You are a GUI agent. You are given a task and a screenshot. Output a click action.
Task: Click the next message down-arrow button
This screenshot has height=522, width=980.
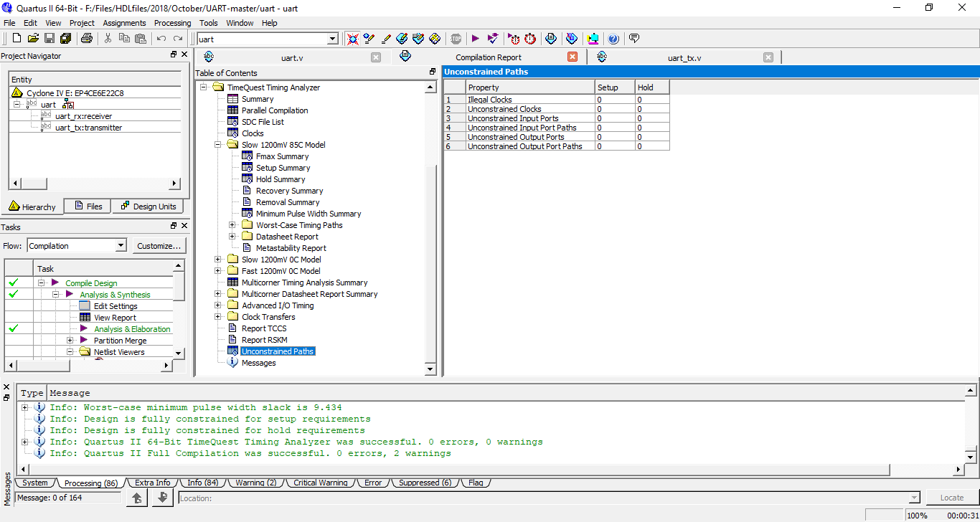coord(163,498)
